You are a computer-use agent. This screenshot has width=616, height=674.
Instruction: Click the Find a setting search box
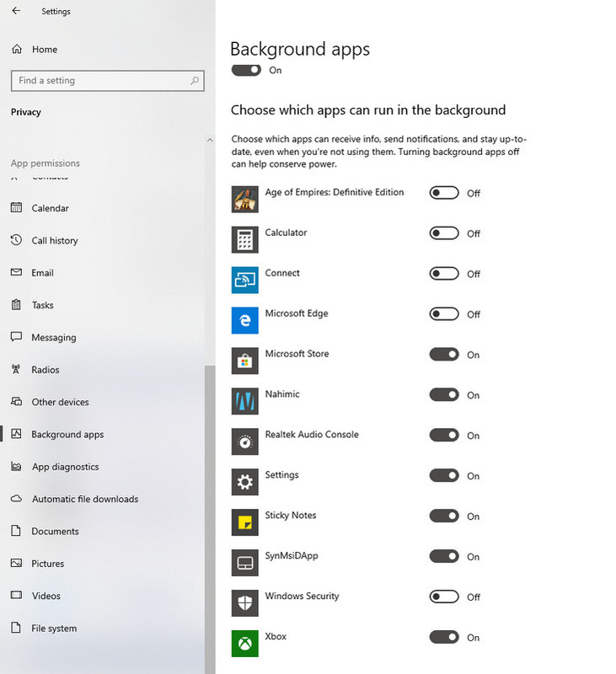click(x=108, y=81)
